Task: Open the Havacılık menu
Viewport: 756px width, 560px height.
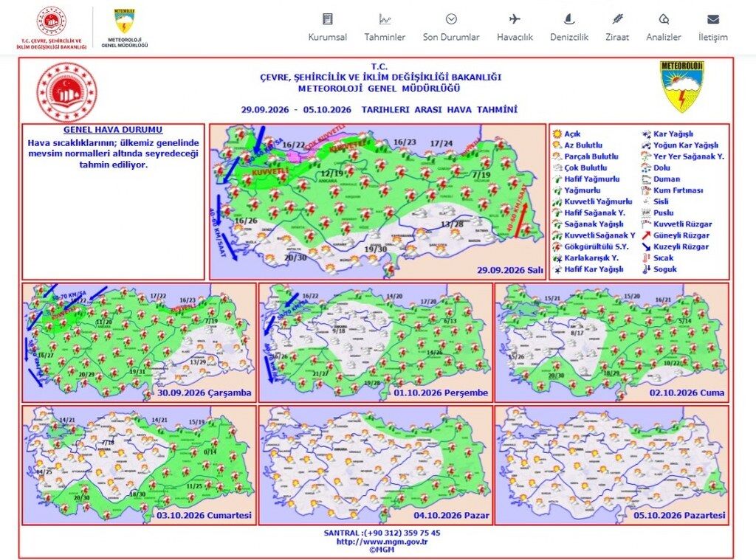Action: point(515,37)
